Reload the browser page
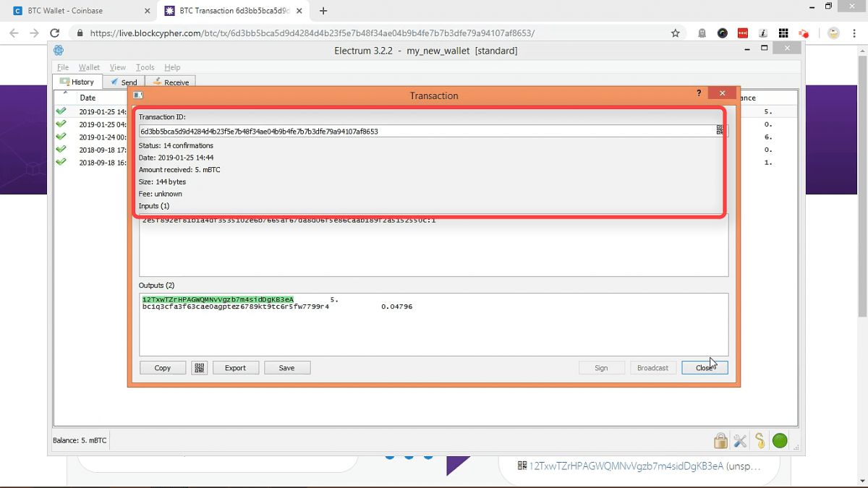This screenshot has height=488, width=868. click(54, 33)
